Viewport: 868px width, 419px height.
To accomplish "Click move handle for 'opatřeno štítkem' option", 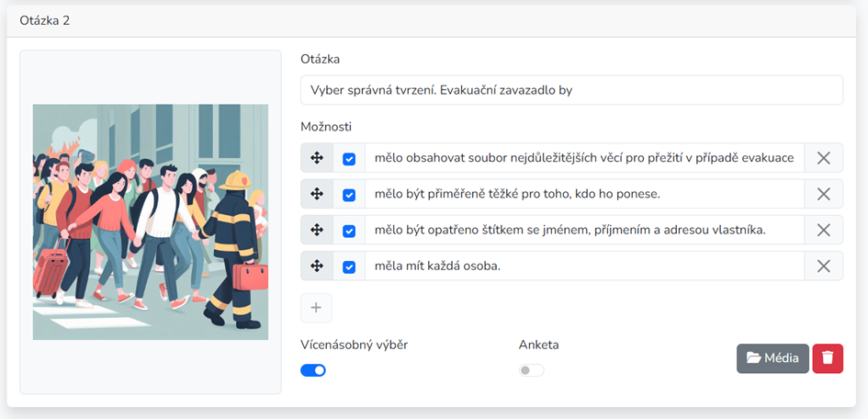I will tap(317, 231).
